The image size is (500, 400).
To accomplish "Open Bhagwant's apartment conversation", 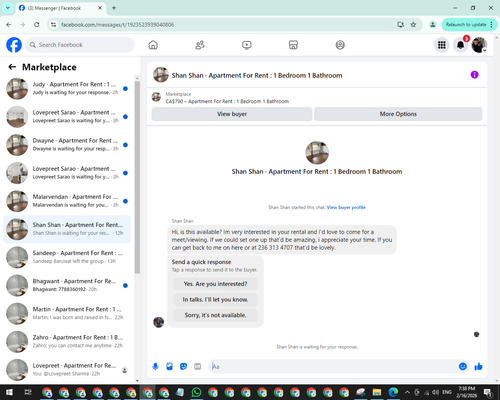I will 67,285.
